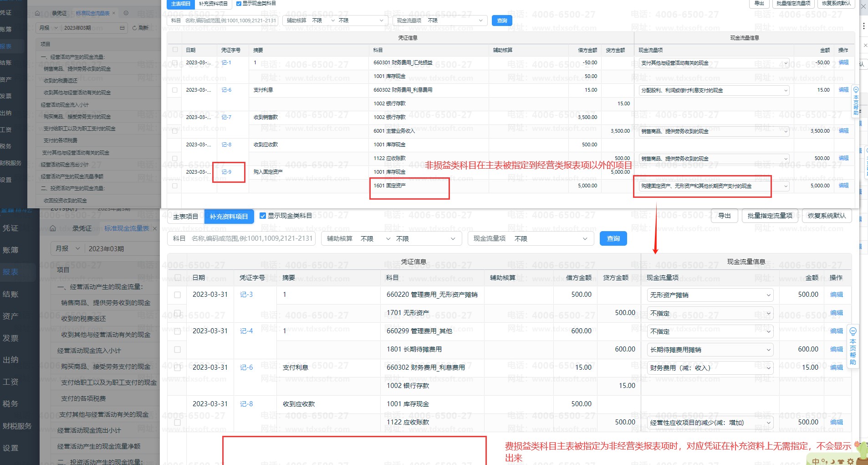Open calendar icon in the 2023年03期 field
868x465 pixels.
(122, 28)
